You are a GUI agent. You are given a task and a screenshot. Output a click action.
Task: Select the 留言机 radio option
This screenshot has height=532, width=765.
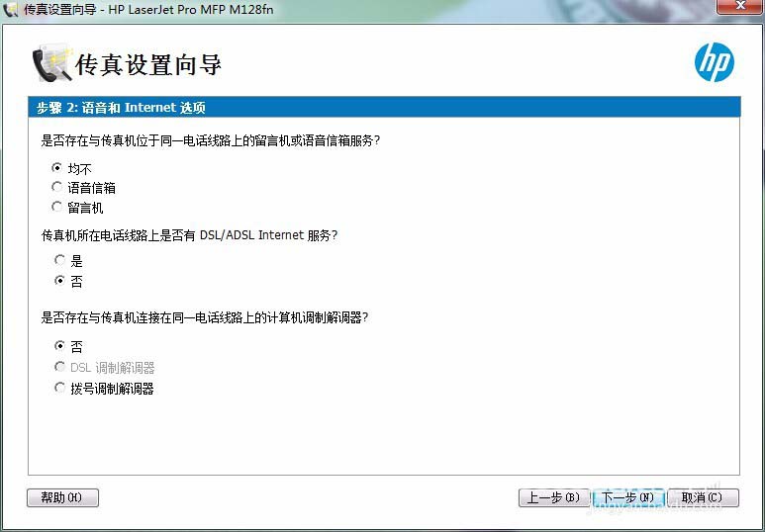(57, 207)
